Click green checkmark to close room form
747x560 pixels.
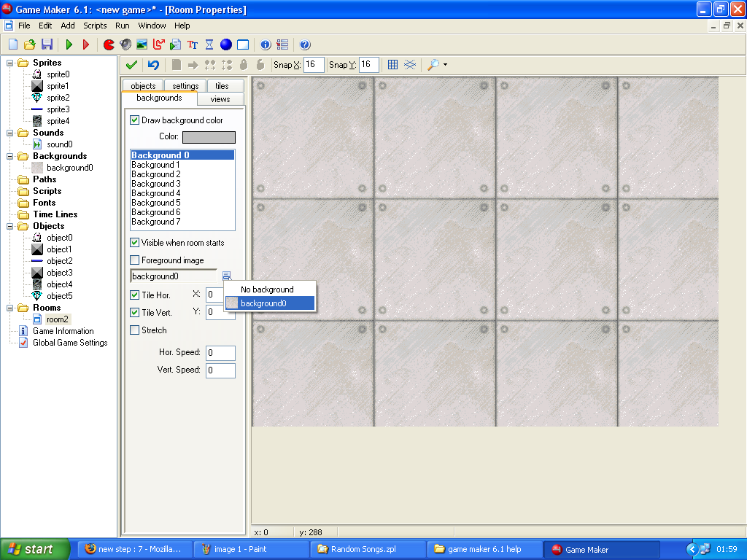pyautogui.click(x=131, y=65)
